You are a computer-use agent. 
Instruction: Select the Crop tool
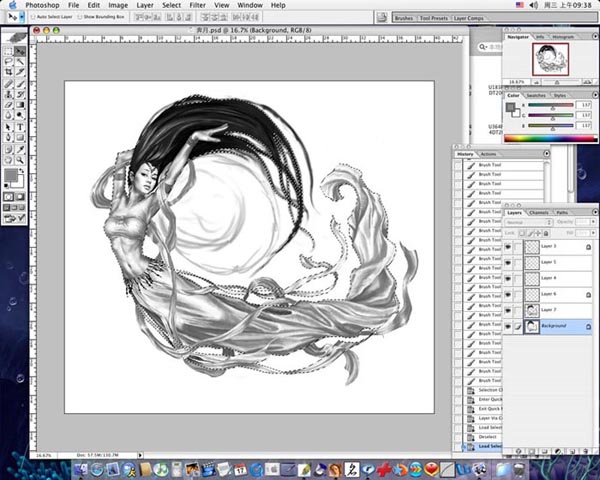[8, 72]
